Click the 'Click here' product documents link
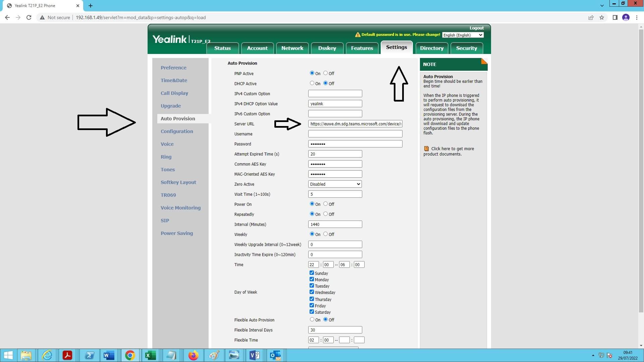 pyautogui.click(x=438, y=148)
